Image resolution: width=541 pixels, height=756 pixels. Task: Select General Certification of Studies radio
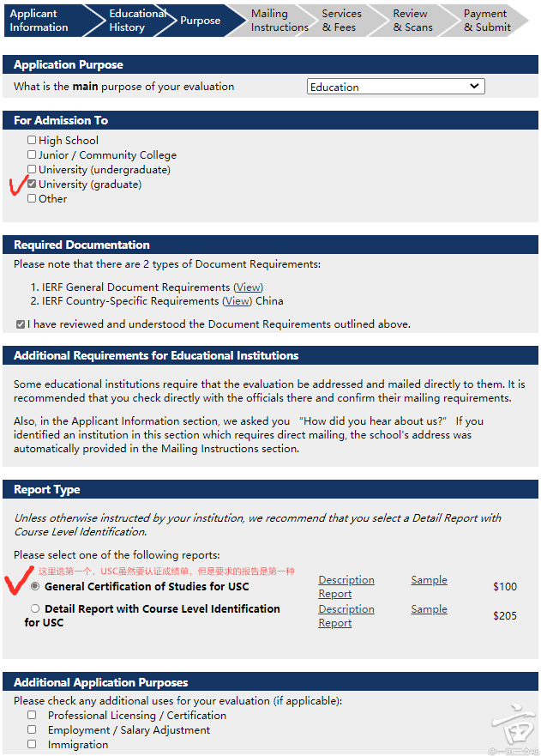click(35, 586)
